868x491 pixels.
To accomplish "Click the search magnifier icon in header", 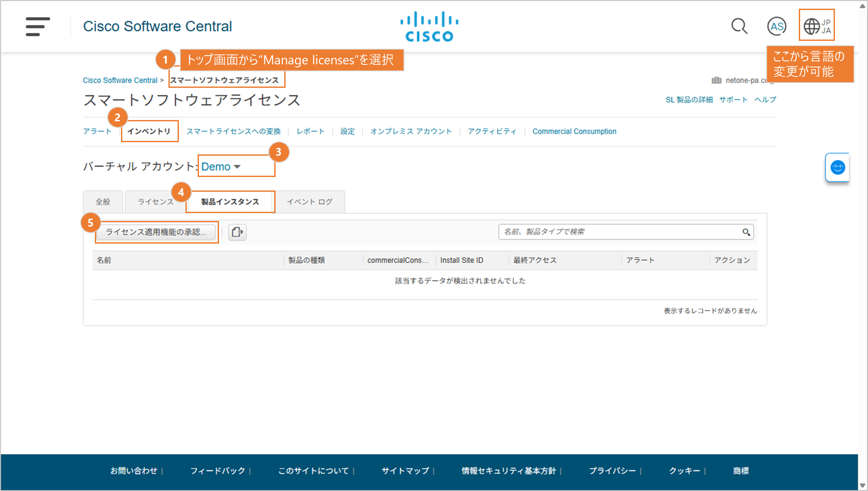I will pyautogui.click(x=739, y=26).
